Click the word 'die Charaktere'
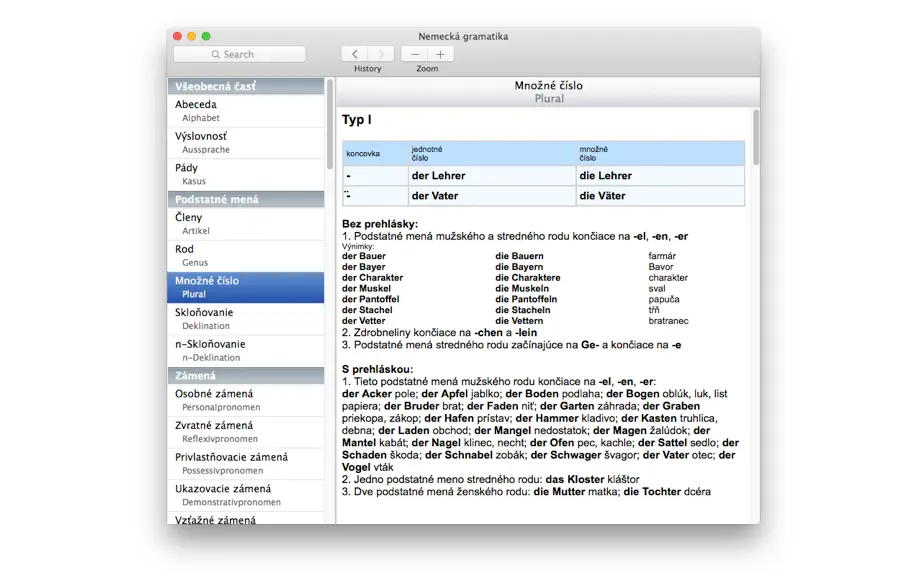The height and width of the screenshot is (576, 922). click(527, 277)
